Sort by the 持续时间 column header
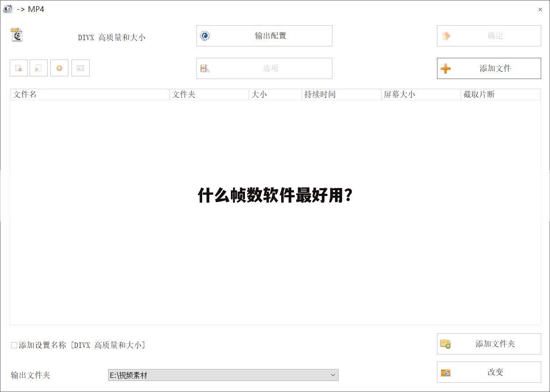550x392 pixels. [342, 94]
